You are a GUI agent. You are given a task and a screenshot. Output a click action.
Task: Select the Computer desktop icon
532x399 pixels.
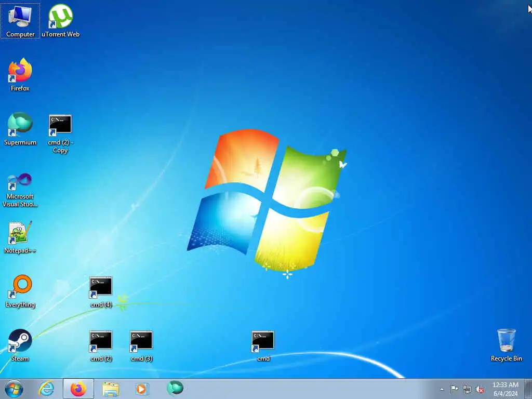(20, 21)
